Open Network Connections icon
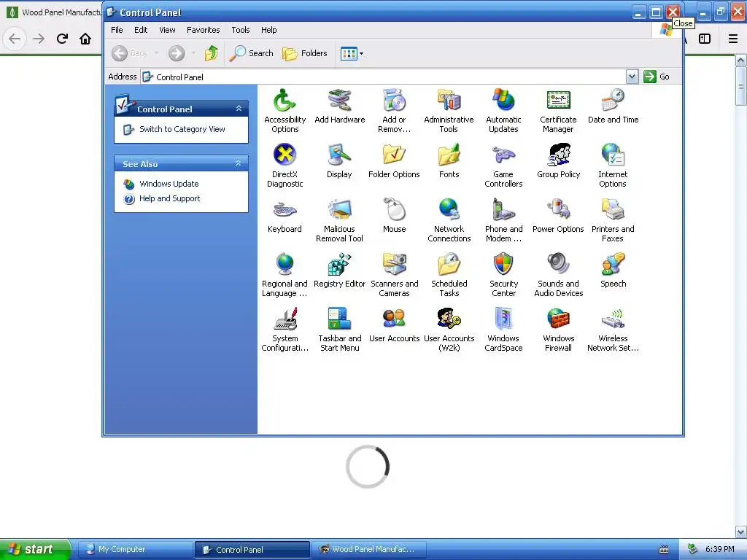The image size is (747, 560). (x=449, y=220)
